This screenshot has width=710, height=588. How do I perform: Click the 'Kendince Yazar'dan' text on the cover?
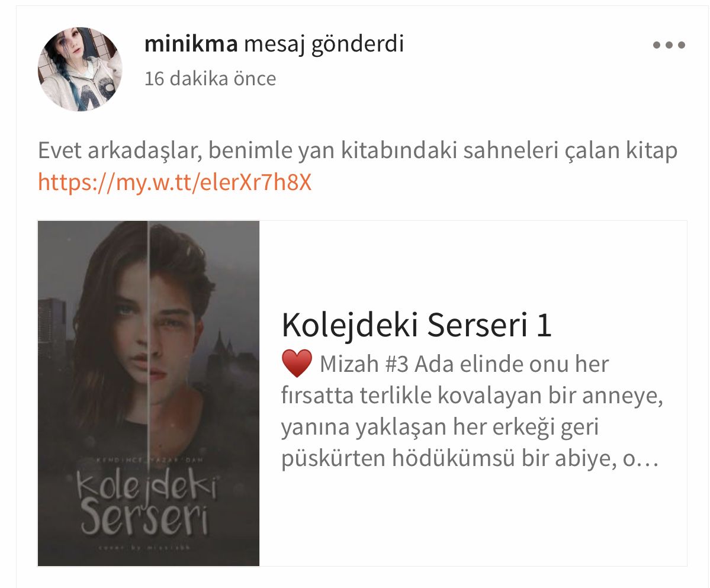(150, 460)
